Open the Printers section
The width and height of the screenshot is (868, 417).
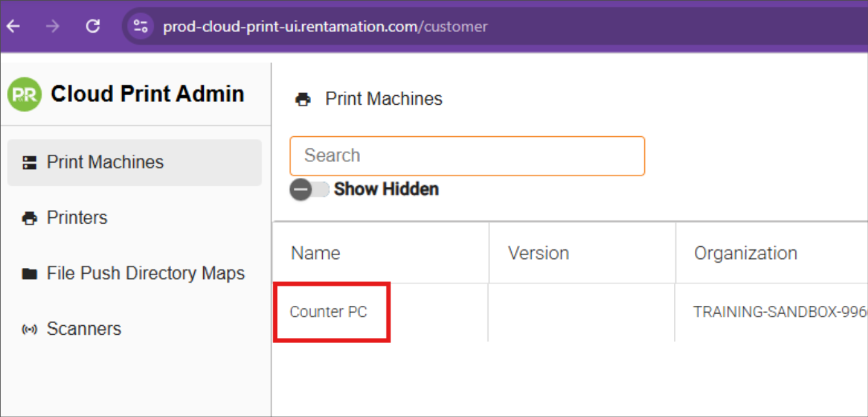coord(77,218)
